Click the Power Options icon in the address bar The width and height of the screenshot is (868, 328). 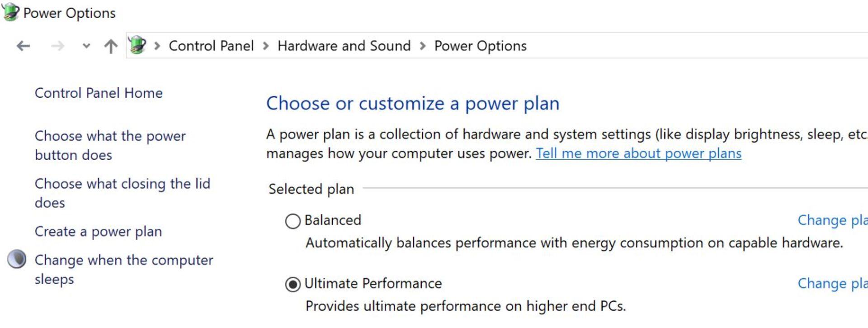pyautogui.click(x=137, y=45)
